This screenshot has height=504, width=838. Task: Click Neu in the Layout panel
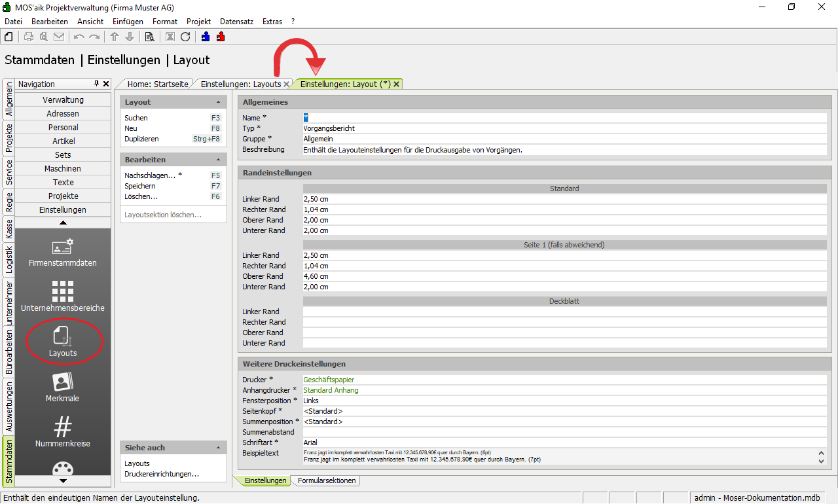pos(131,128)
